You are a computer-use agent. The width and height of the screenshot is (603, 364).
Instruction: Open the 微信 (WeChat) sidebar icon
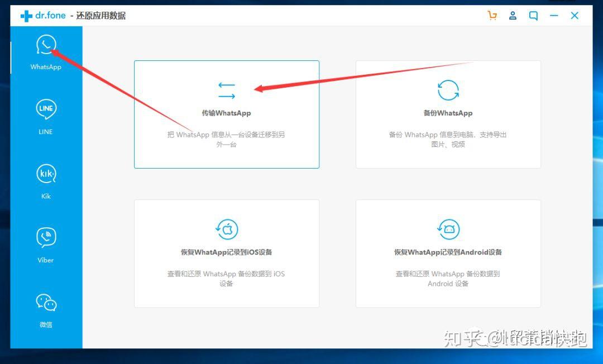46,303
